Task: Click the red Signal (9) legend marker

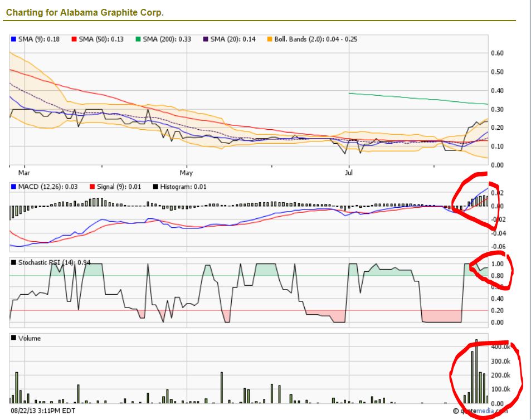Action: tap(92, 187)
